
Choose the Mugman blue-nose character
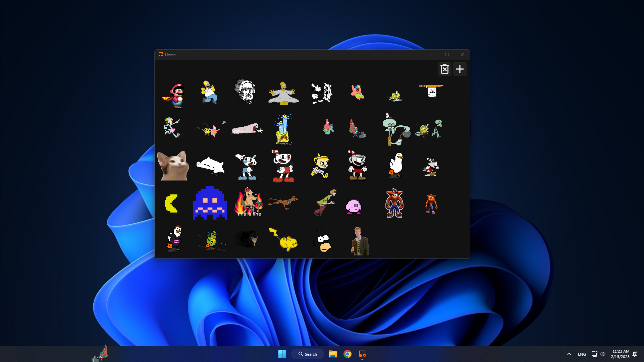[x=247, y=167]
